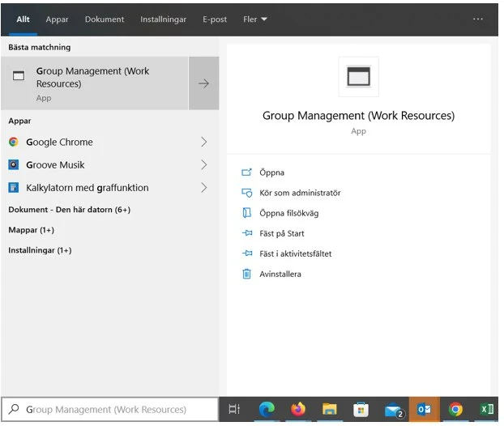Image resolution: width=504 pixels, height=426 pixels.
Task: Open Task View from the taskbar
Action: click(234, 409)
